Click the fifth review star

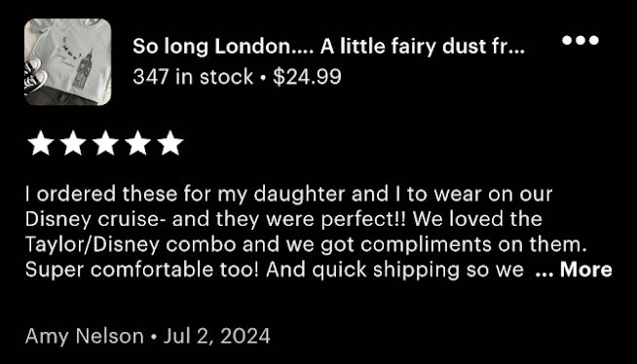170,143
